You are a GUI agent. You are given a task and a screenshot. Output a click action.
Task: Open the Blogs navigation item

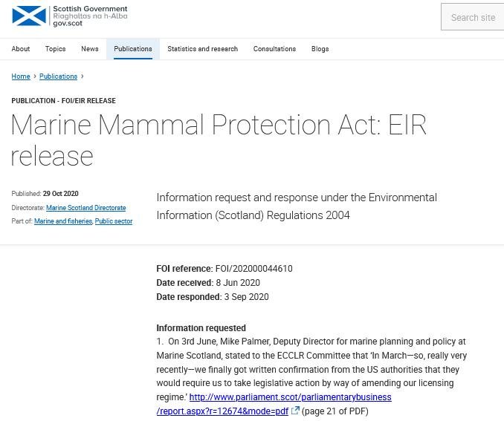point(320,49)
